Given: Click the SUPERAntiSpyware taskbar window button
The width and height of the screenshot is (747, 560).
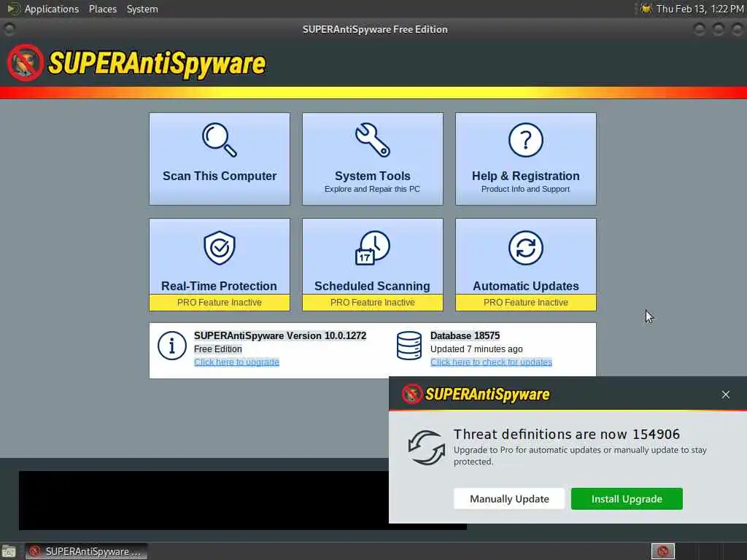Looking at the screenshot, I should click(86, 551).
